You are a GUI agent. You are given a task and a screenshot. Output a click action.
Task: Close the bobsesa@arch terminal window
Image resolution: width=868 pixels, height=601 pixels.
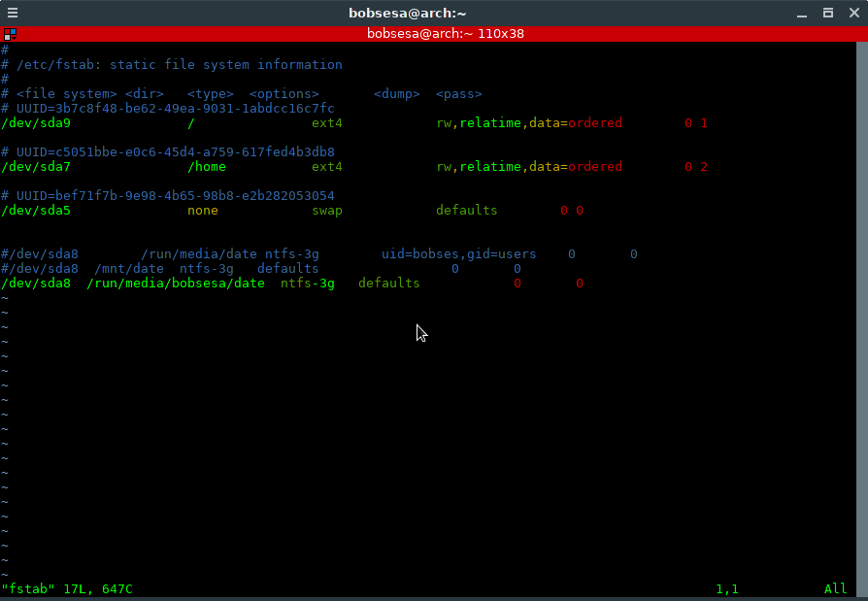tap(854, 13)
